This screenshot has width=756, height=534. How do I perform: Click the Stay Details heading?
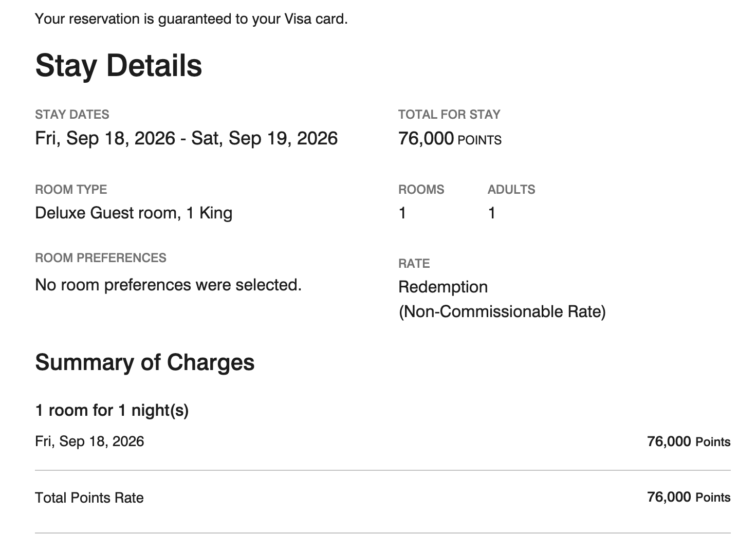[x=119, y=66]
